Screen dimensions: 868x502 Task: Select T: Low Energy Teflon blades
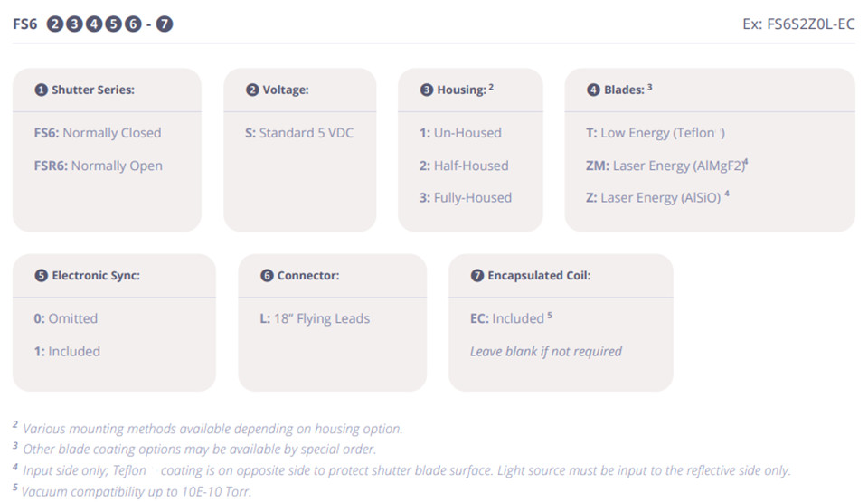[655, 133]
